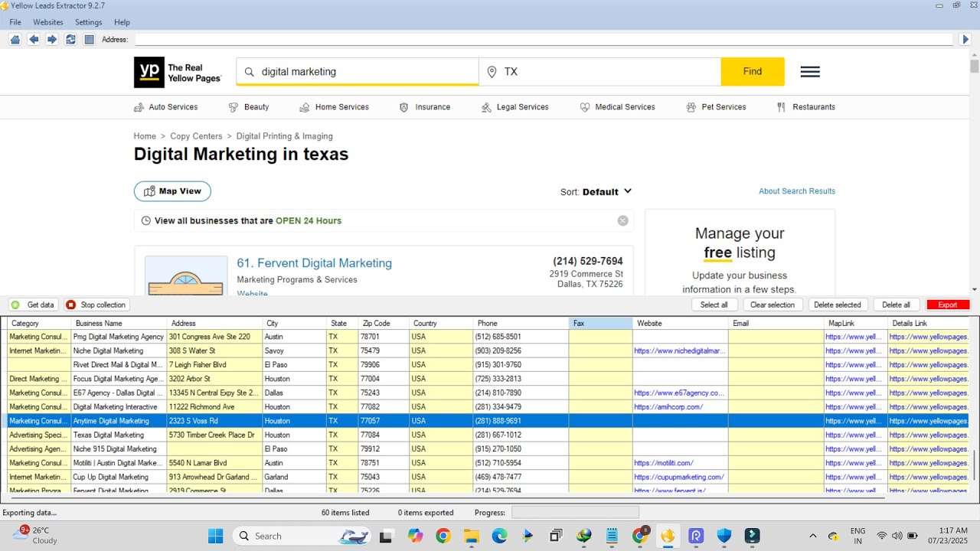Open the About Search Results link
The image size is (980, 551).
797,191
